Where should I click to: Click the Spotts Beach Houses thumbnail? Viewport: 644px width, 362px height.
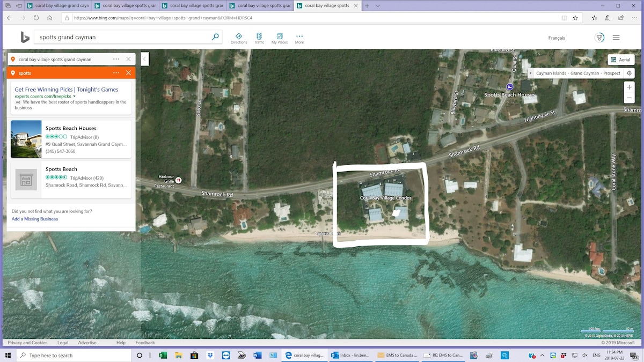26,139
